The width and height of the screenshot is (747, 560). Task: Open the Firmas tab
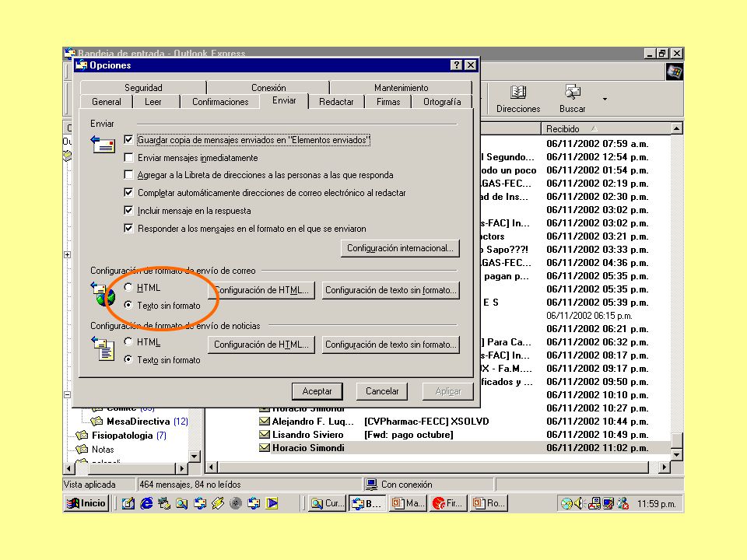point(388,101)
